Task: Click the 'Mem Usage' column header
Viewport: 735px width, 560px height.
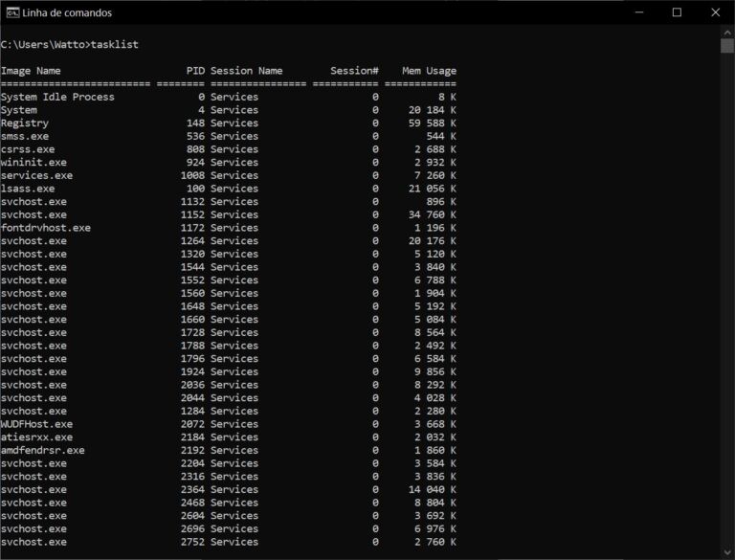Action: point(429,71)
